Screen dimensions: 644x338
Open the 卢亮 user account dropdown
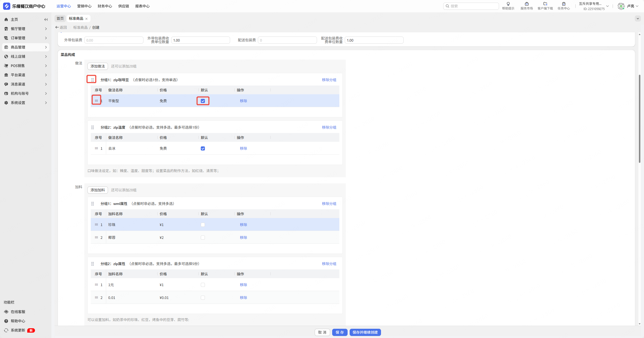630,6
